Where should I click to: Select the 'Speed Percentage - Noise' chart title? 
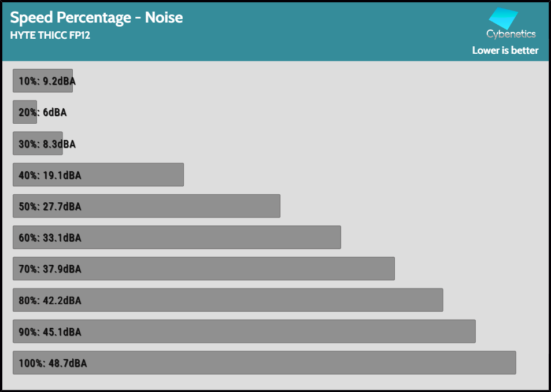point(97,17)
